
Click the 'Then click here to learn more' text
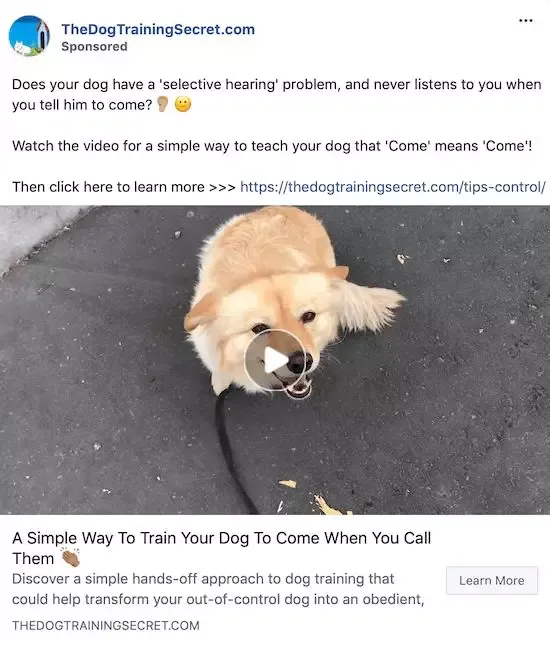tap(124, 186)
